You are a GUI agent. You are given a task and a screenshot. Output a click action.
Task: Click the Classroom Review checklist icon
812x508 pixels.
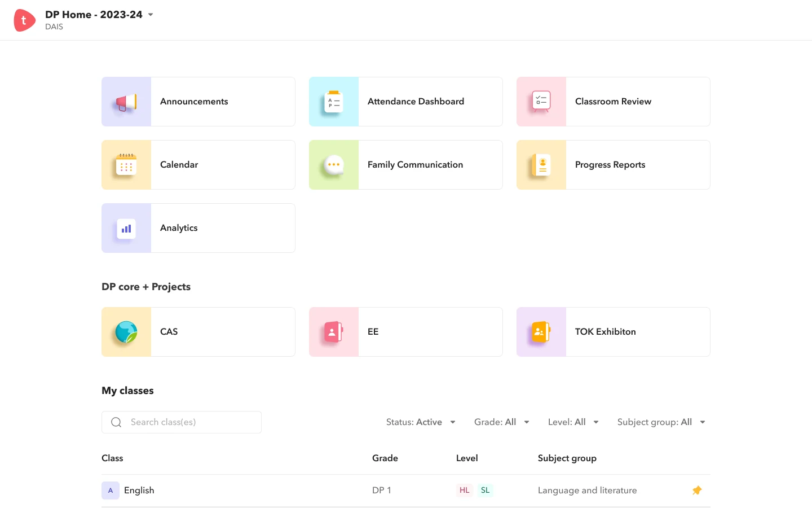tap(541, 102)
